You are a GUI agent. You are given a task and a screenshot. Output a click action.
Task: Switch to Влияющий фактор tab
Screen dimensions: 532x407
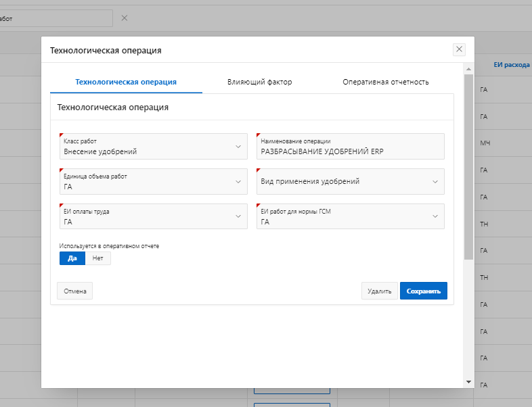click(260, 82)
